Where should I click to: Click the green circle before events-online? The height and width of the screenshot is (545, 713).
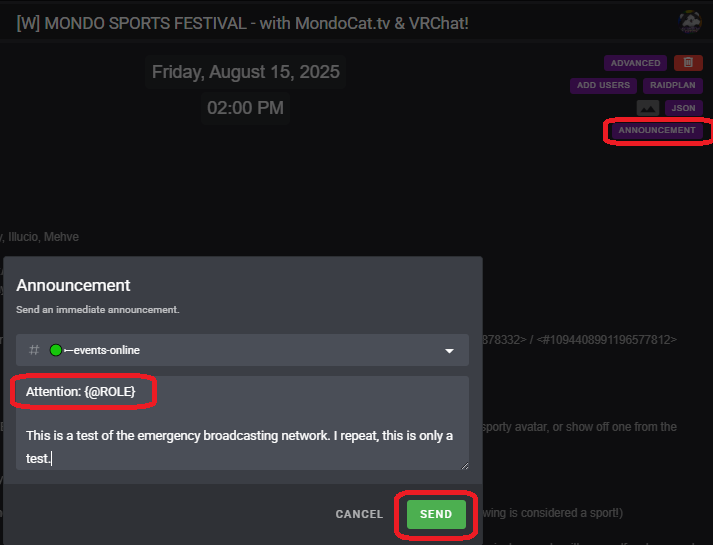tap(56, 350)
